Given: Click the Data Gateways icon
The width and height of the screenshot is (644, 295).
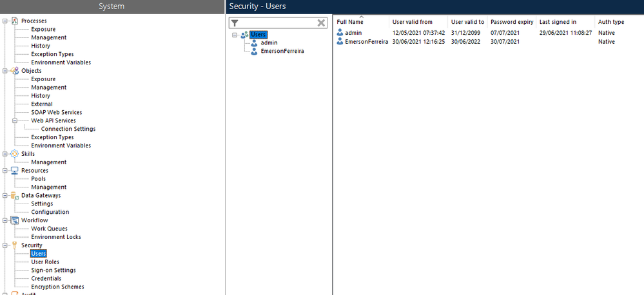Looking at the screenshot, I should [15, 195].
